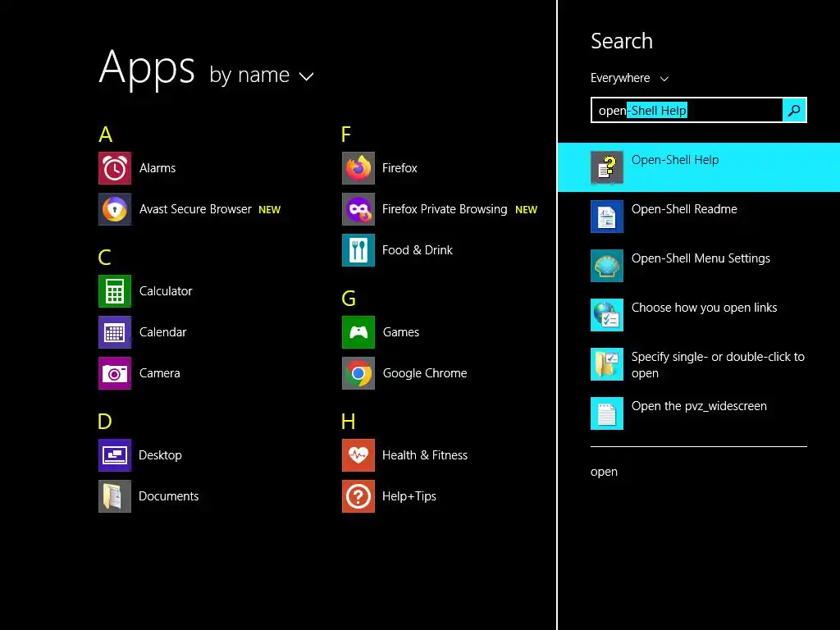
Task: Jump to the letter D group header
Action: 105,422
